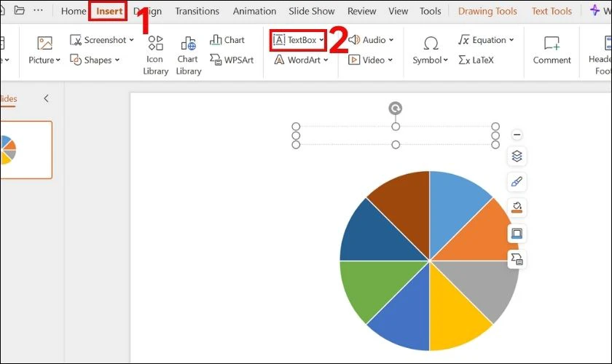Switch to Drawing Tools tab
Viewport: 612px width, 364px height.
[x=487, y=12]
